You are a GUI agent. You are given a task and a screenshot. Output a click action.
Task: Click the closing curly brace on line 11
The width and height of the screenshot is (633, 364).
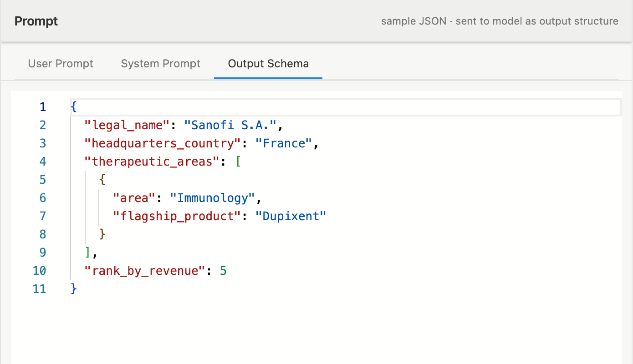(74, 289)
